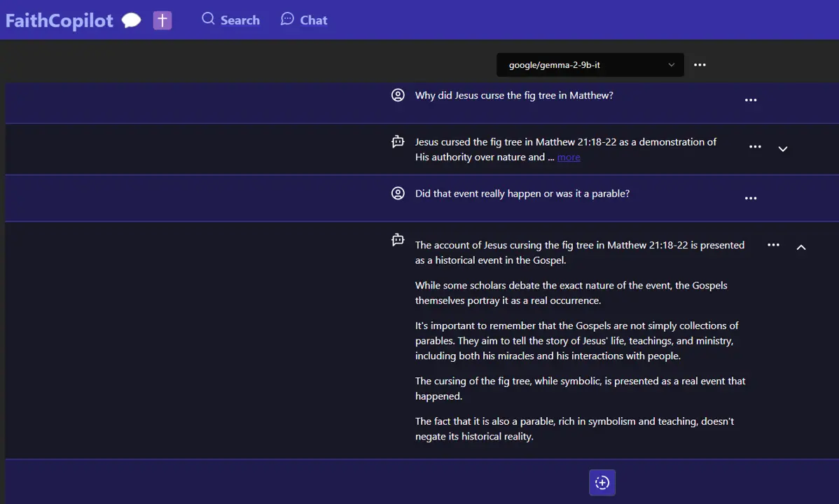Screen dimensions: 839x504
Task: Open the Search tab in the header
Action: pos(230,20)
